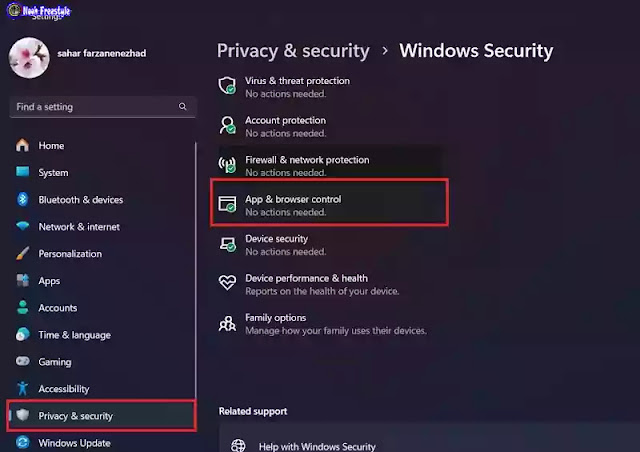Open the user profile avatar picture

tap(29, 58)
